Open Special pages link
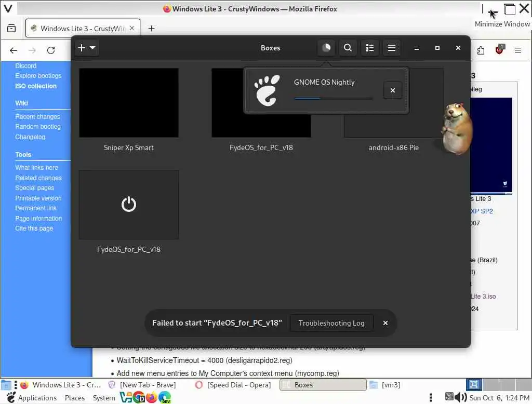The width and height of the screenshot is (532, 404). 35,188
